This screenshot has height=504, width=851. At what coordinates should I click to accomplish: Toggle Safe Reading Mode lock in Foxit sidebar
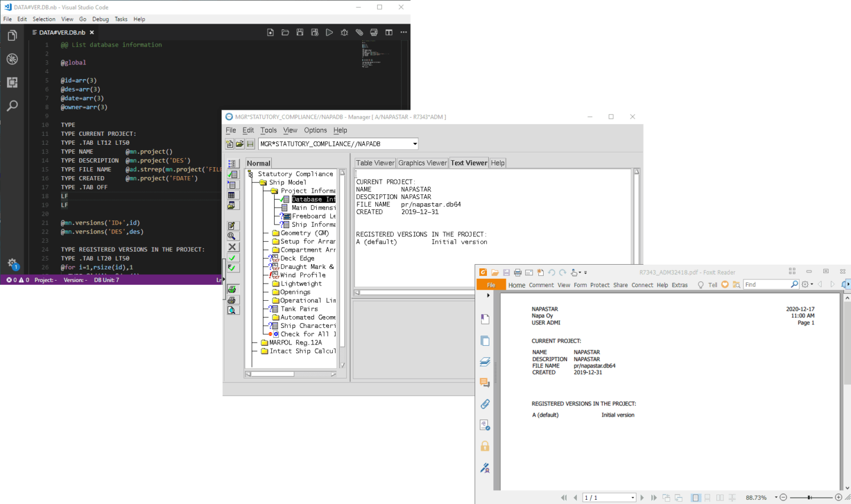tap(485, 446)
